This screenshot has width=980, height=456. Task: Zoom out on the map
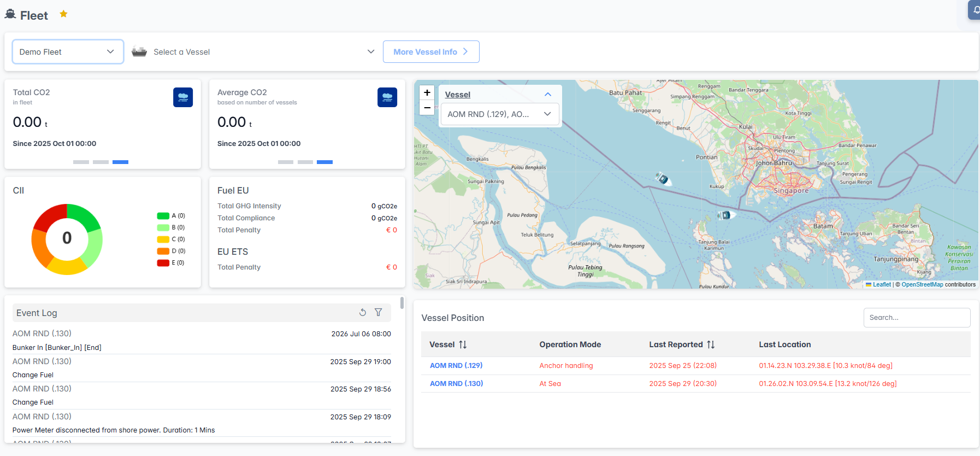tap(427, 108)
